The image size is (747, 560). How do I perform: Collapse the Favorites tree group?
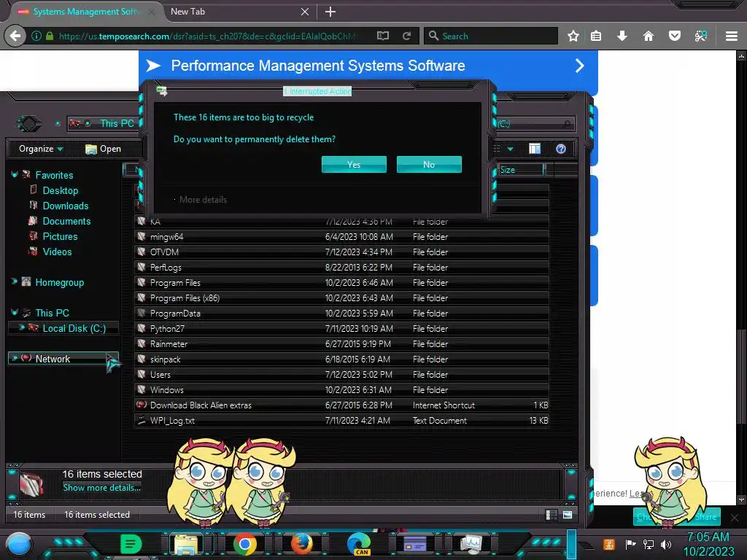pos(15,175)
